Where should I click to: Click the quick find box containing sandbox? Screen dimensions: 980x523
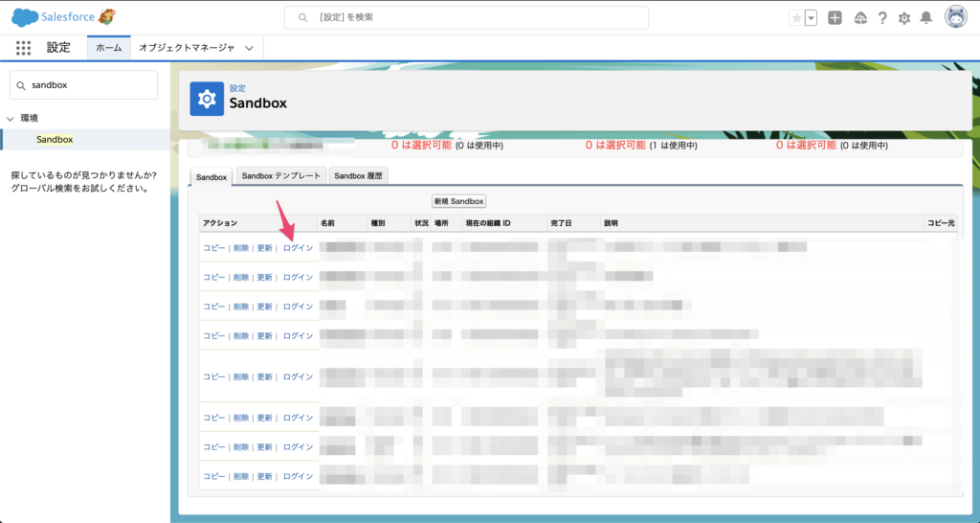pos(83,84)
